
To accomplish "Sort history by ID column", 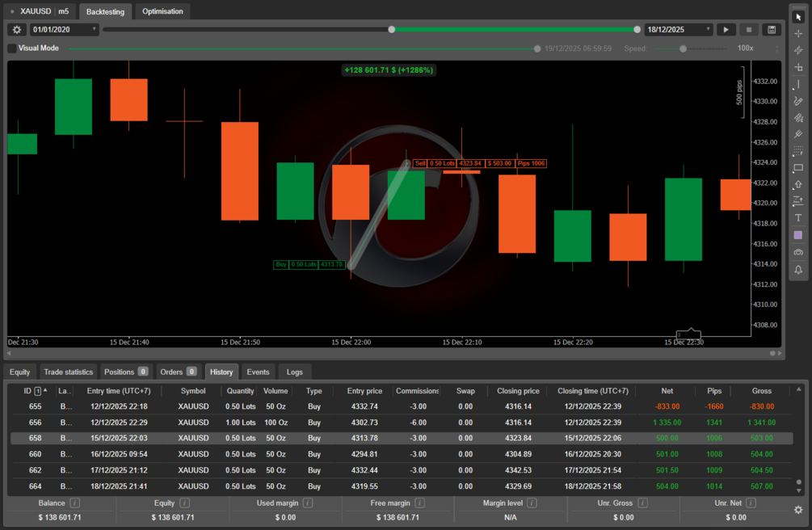I will coord(27,391).
